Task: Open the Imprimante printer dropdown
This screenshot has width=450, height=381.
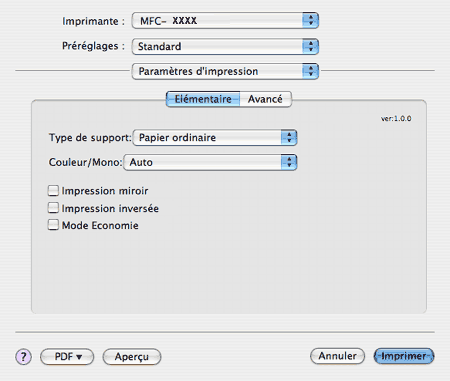Action: [225, 20]
